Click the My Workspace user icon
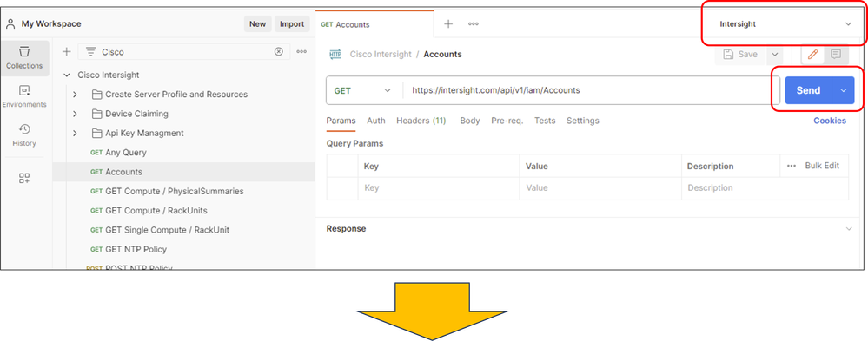The height and width of the screenshot is (341, 868). click(10, 23)
